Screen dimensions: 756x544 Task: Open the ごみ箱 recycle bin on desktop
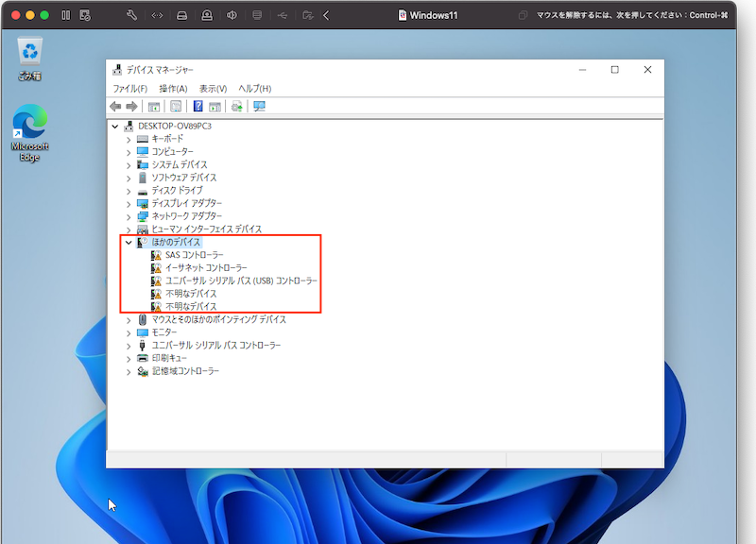(30, 59)
